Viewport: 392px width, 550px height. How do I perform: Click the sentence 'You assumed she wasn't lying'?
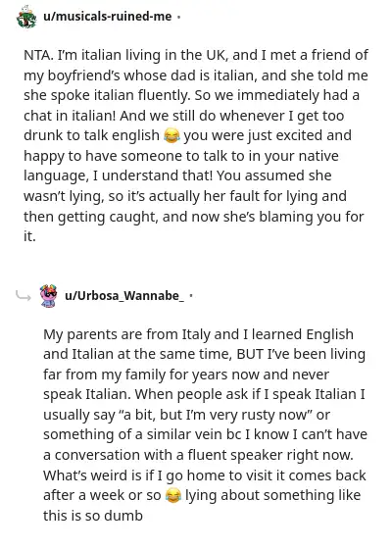[177, 185]
